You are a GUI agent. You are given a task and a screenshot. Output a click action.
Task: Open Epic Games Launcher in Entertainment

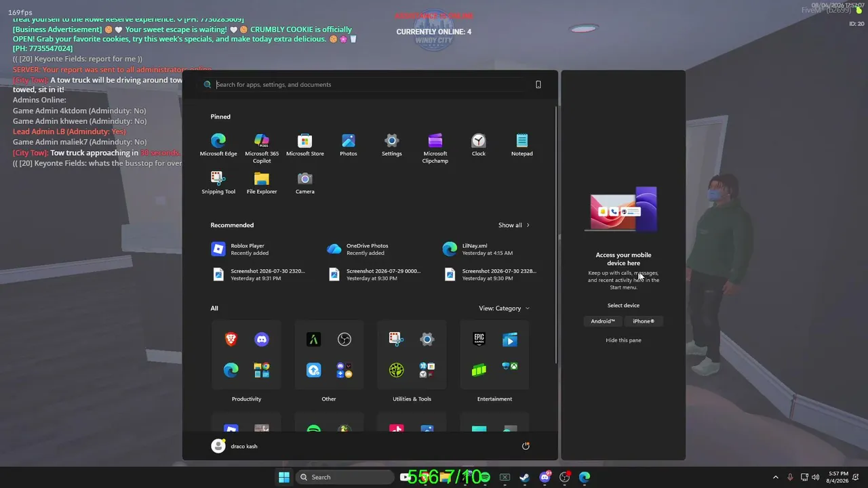coord(479,340)
